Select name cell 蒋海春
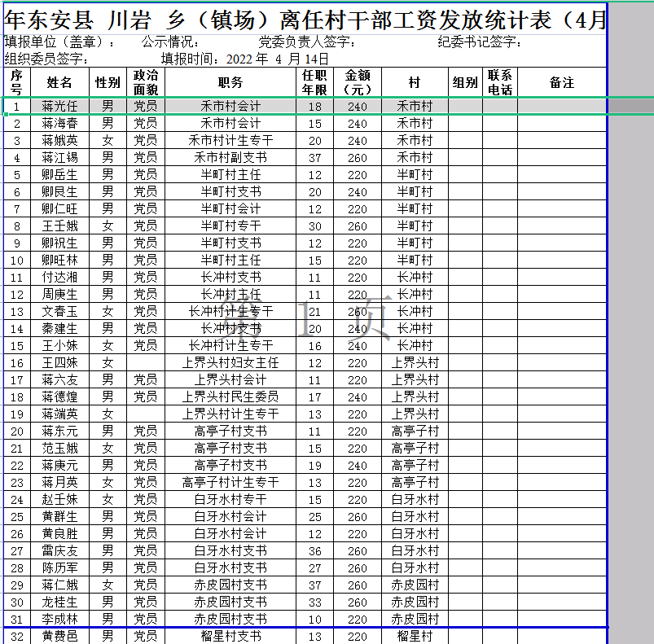 coord(59,124)
